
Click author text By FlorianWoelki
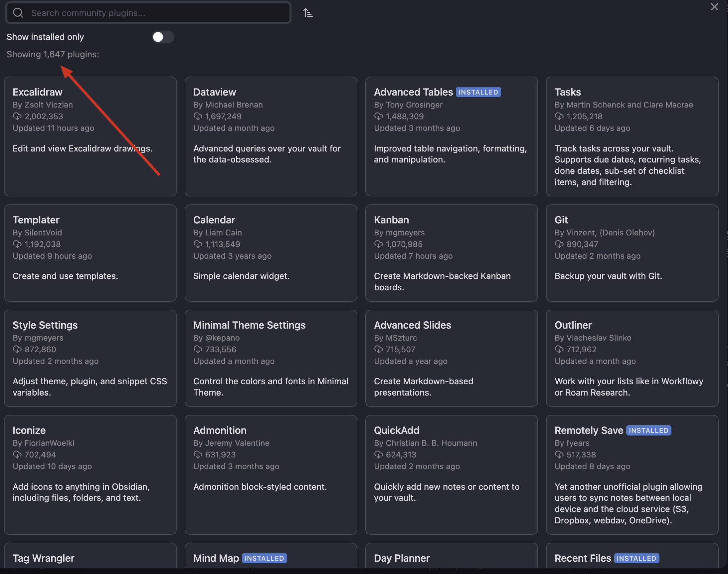43,443
